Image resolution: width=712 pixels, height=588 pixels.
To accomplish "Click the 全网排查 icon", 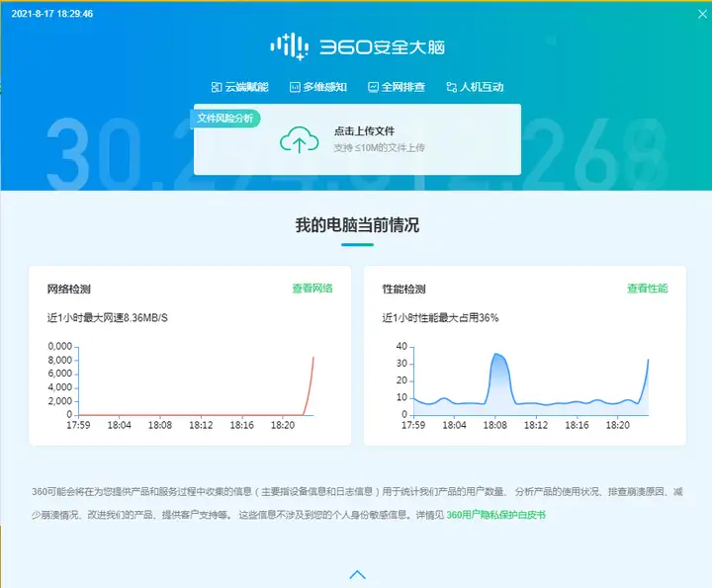I will pyautogui.click(x=373, y=87).
